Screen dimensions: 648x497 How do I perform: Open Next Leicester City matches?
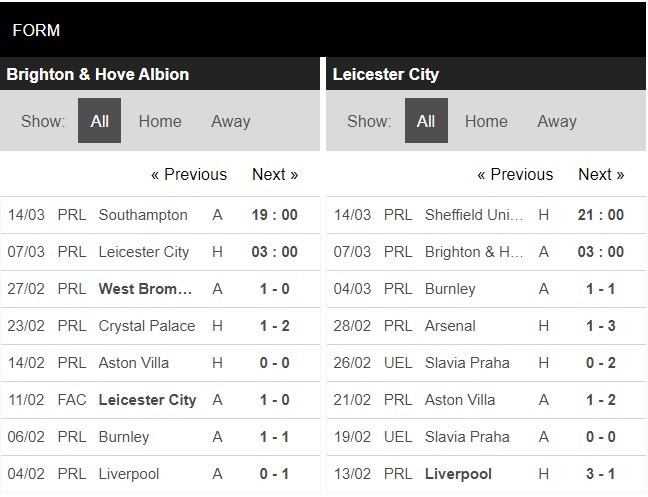[601, 174]
